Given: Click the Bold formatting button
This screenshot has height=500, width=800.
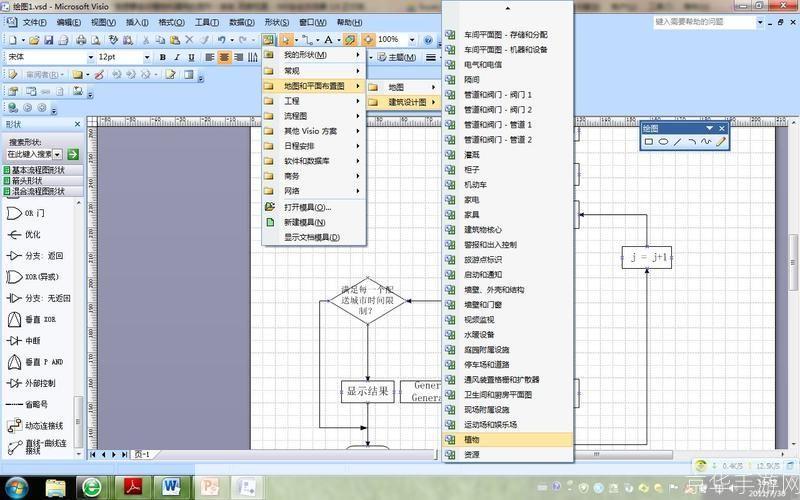Looking at the screenshot, I should [162, 58].
